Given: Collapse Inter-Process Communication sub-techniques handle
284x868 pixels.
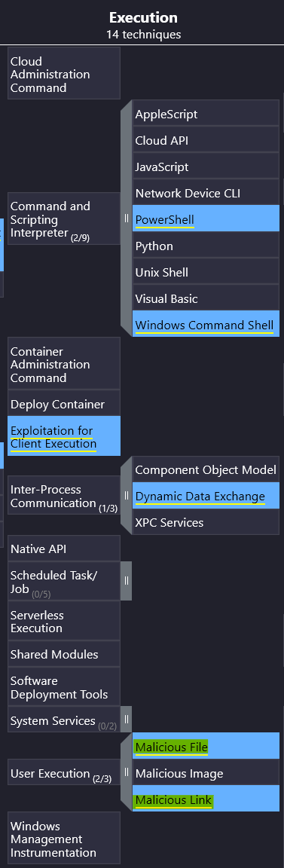Looking at the screenshot, I should pos(127,496).
